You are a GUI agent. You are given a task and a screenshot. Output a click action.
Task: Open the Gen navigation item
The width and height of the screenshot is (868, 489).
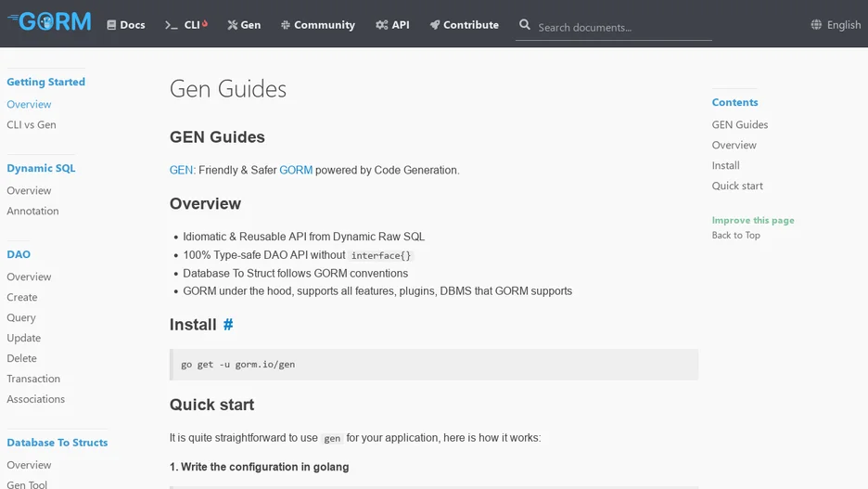click(244, 25)
